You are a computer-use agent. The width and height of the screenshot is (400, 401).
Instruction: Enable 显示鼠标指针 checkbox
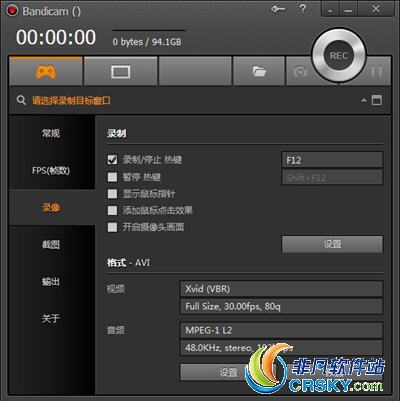(112, 194)
